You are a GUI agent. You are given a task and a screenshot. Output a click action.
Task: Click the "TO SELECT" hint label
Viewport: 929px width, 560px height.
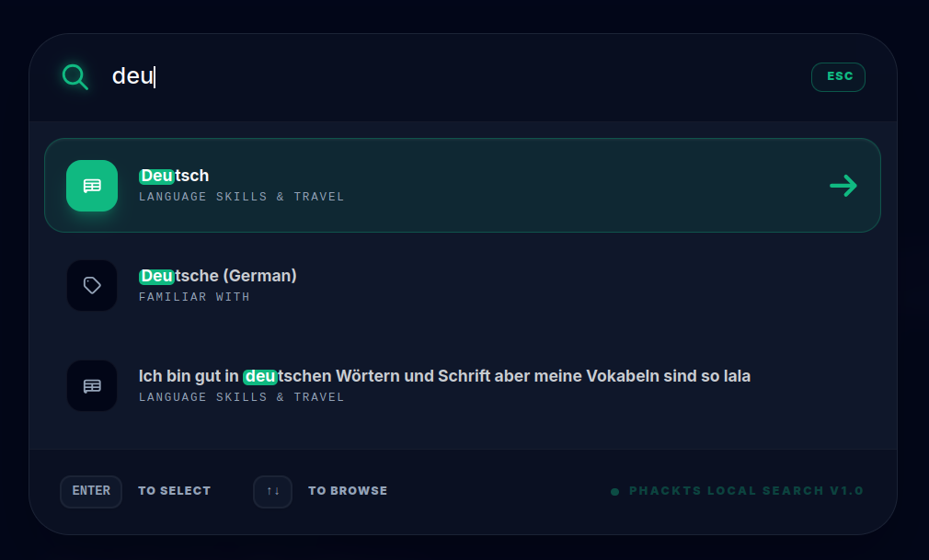[174, 491]
